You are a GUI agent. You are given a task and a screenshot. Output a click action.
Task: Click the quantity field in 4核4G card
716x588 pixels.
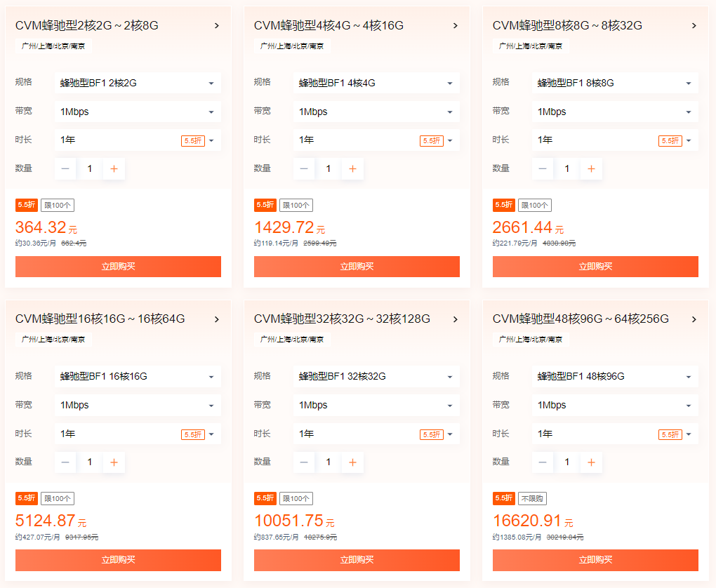point(329,169)
